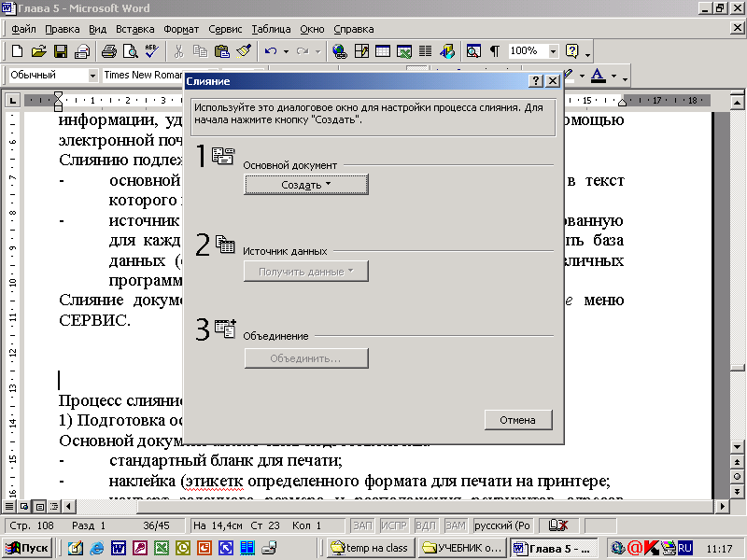
Task: Click the 'Создать' dropdown button
Action: [306, 185]
